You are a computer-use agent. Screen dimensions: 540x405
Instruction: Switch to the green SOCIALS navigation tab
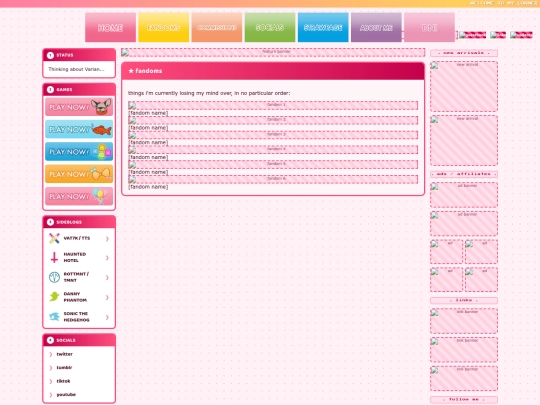point(270,28)
